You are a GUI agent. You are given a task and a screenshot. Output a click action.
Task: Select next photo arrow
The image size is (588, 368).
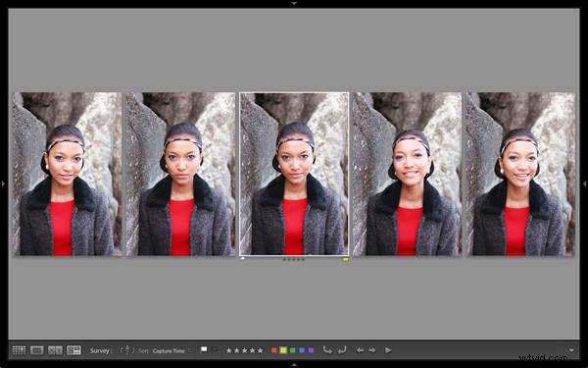point(372,350)
